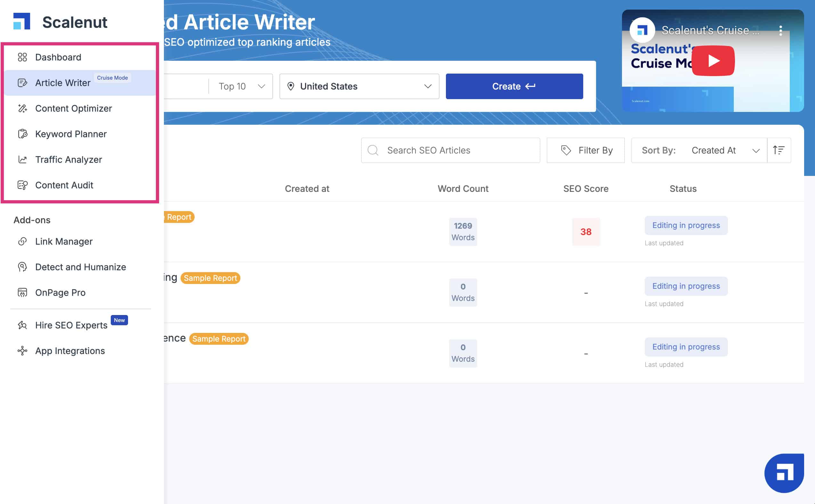The width and height of the screenshot is (815, 504).
Task: Open the Link Manager icon
Action: (x=22, y=241)
